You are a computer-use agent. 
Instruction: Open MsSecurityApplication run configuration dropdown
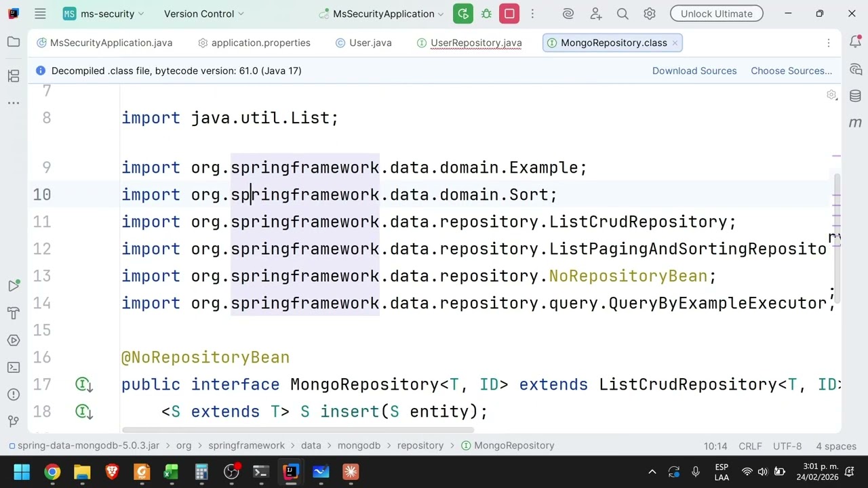[381, 14]
